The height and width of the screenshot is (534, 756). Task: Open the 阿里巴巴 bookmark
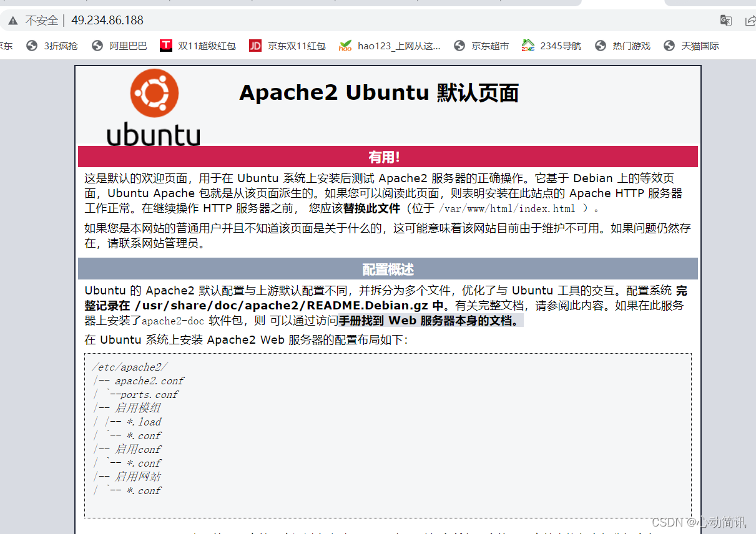[119, 46]
